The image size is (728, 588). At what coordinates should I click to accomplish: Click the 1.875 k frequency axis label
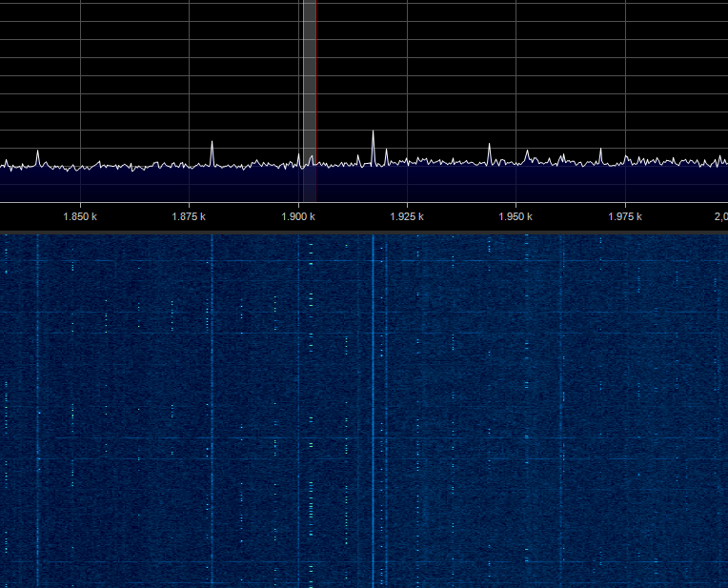(189, 216)
